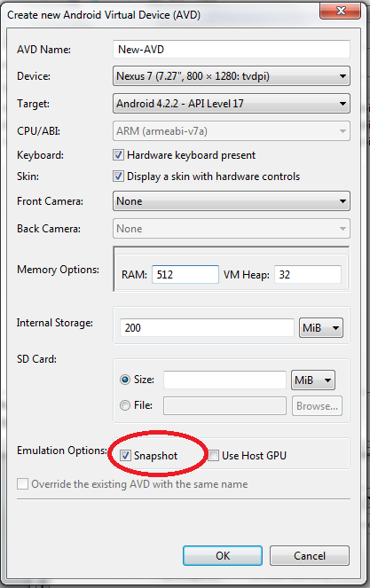Screen dimensions: 370x588
Task: Click the Cancel button
Action: coord(310,556)
